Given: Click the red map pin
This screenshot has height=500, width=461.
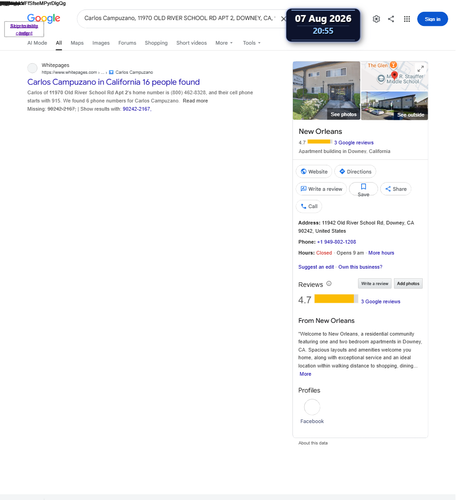Looking at the screenshot, I should tap(394, 75).
